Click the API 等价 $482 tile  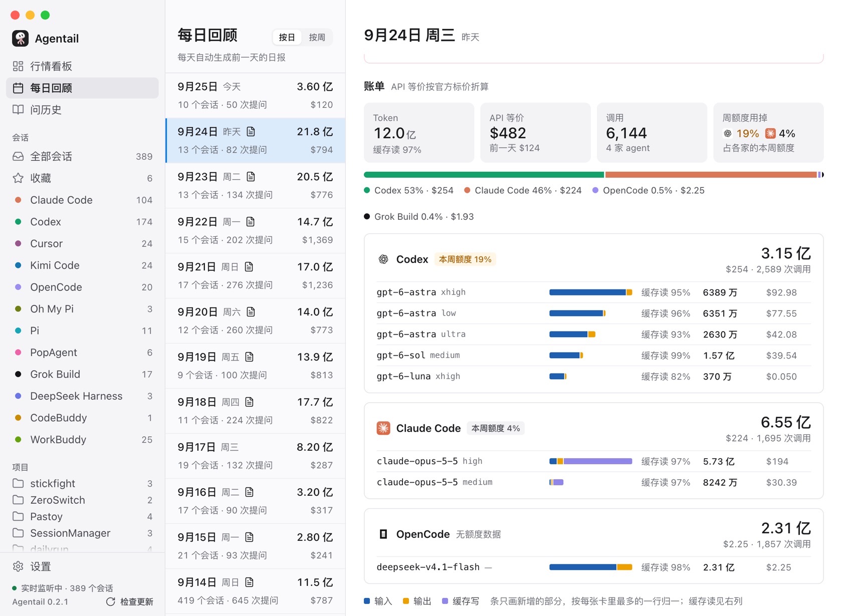535,133
